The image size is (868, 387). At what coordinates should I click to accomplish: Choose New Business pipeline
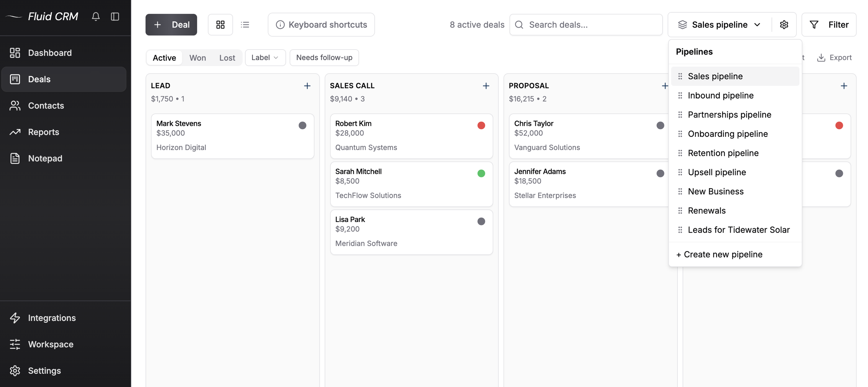click(734, 191)
